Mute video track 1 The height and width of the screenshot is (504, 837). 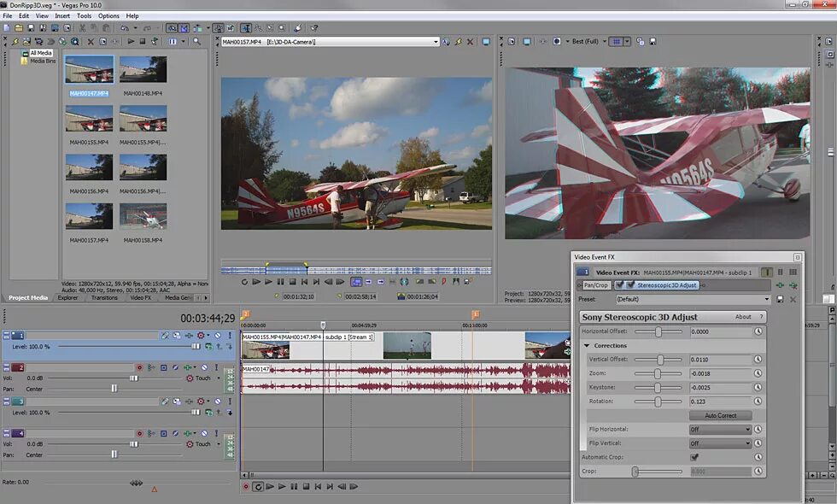tap(218, 335)
